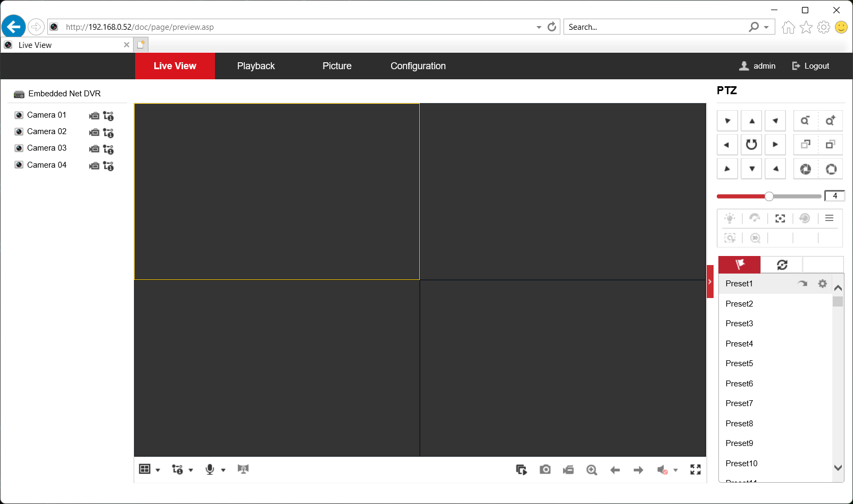Screen dimensions: 853x504
Task: Click the Logout link
Action: pyautogui.click(x=810, y=66)
